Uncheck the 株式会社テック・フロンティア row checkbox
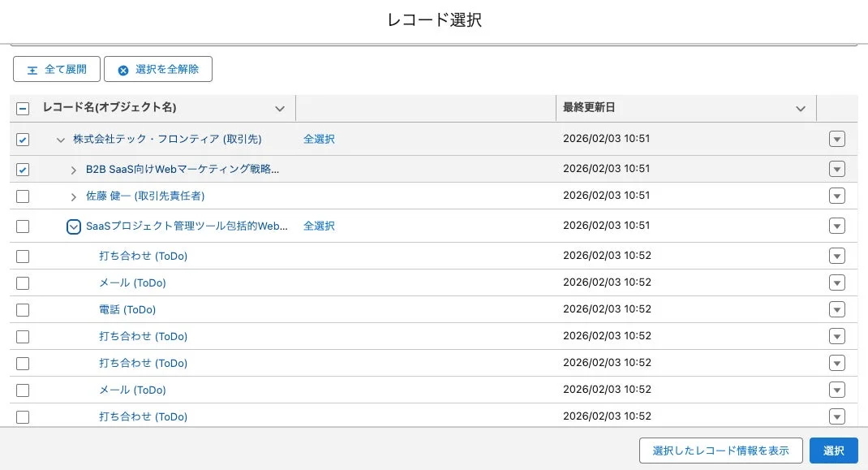The image size is (868, 470). pyautogui.click(x=23, y=140)
